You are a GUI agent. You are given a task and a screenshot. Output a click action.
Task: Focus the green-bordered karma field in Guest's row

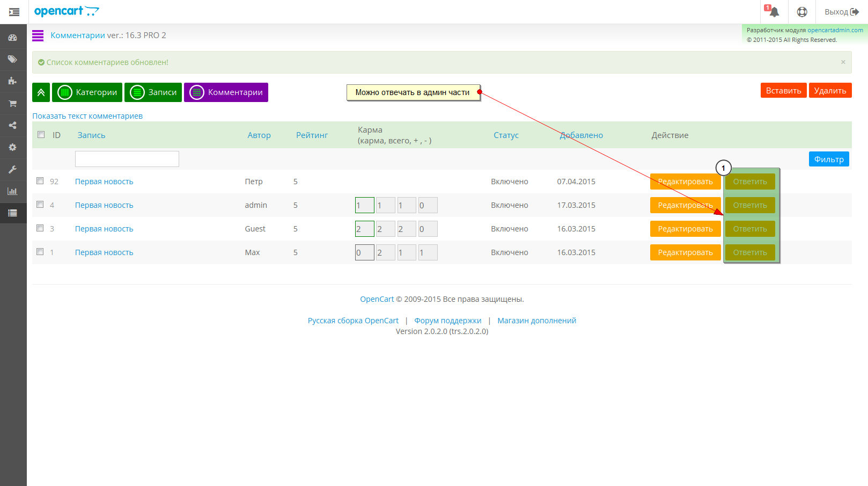(365, 229)
